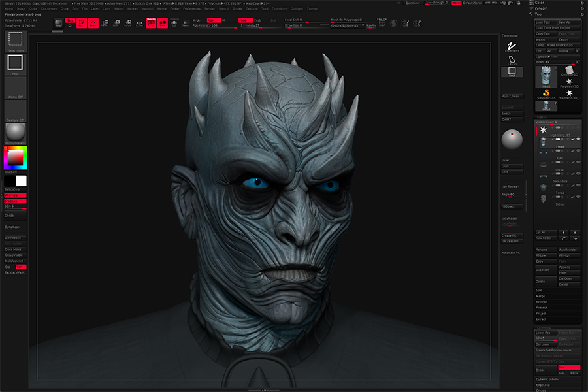This screenshot has height=392, width=588.
Task: Click the brush preview thumbnail in top shelf
Action: [58, 23]
